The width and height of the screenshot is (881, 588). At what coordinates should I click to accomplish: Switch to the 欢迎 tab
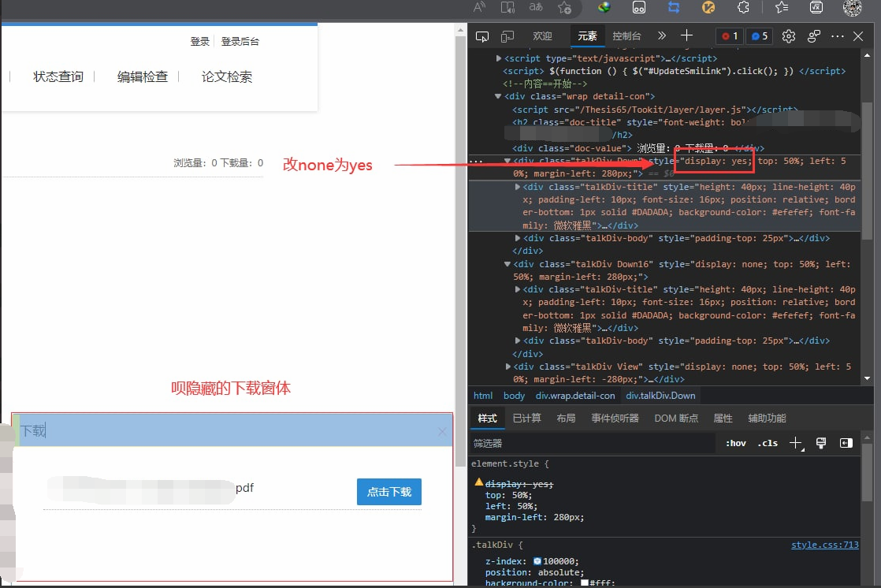click(542, 36)
